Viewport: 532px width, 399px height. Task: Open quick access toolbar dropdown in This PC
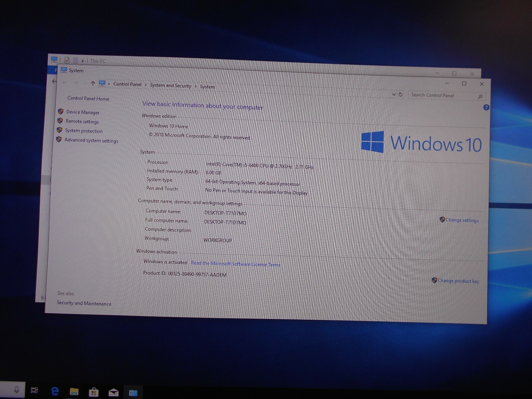(82, 61)
